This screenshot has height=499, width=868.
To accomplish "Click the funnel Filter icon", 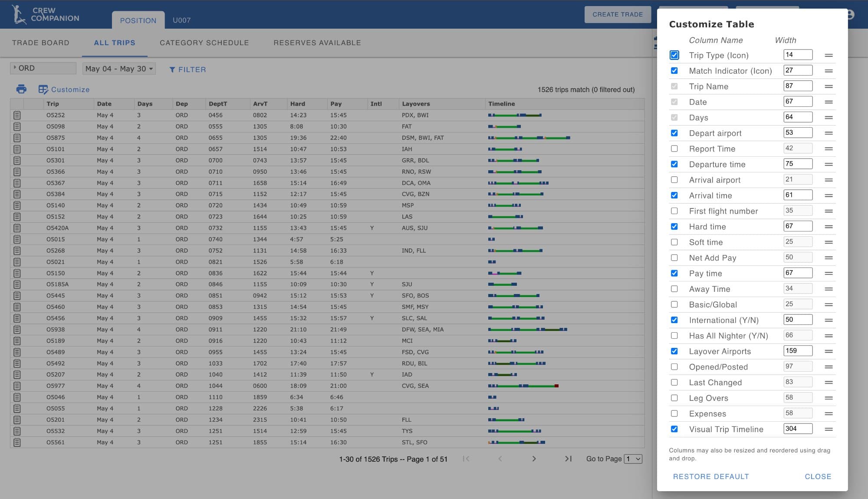I will coord(172,69).
